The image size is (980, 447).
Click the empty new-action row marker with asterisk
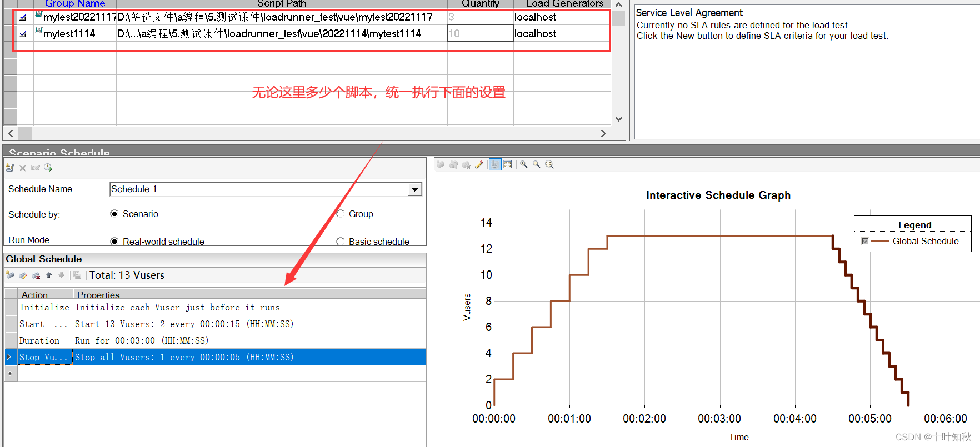tap(10, 374)
